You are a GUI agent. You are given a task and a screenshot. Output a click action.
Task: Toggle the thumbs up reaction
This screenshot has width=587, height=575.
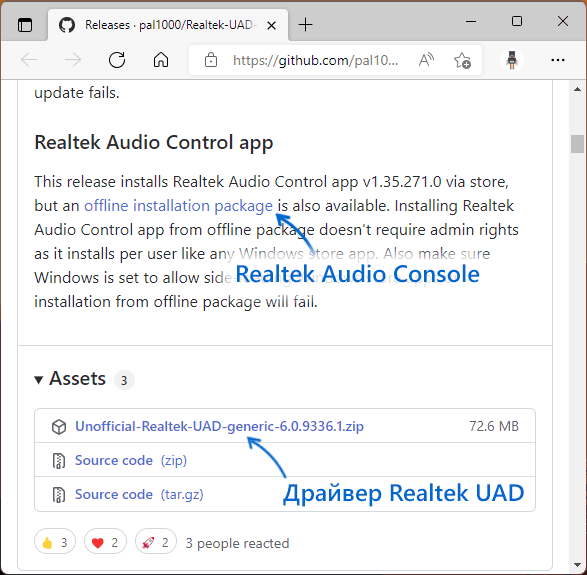coord(55,542)
